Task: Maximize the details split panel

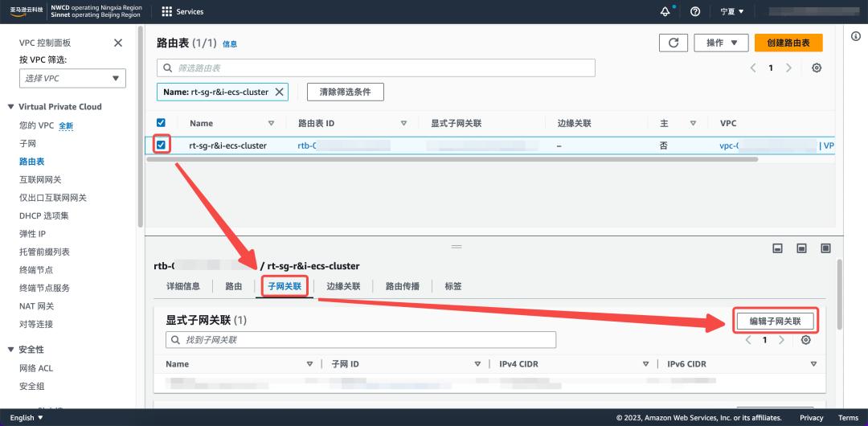Action: point(826,248)
